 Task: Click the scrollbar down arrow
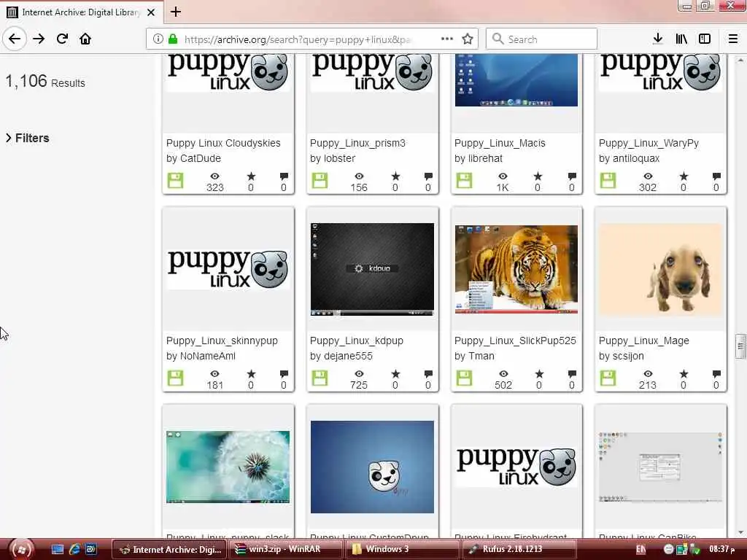coord(740,532)
